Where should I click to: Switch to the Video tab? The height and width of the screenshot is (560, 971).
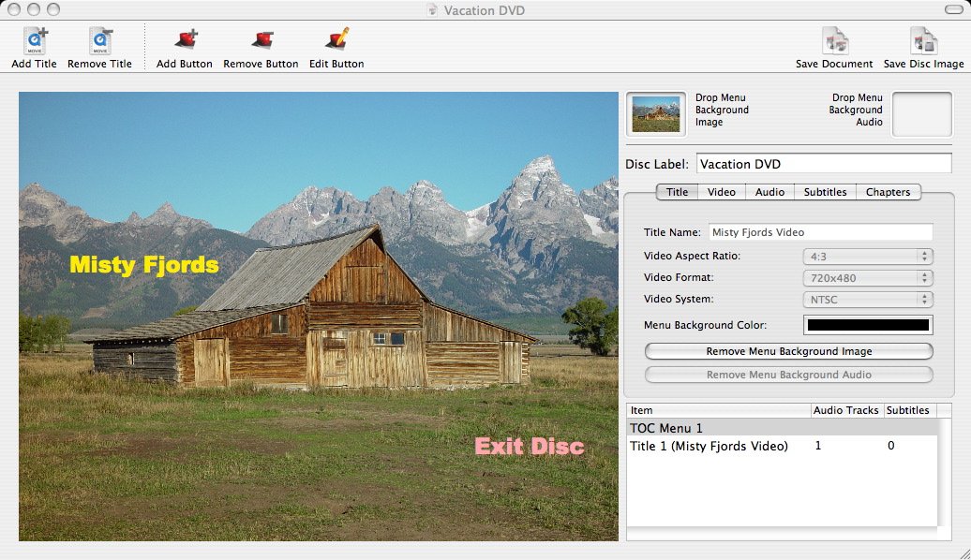click(722, 192)
